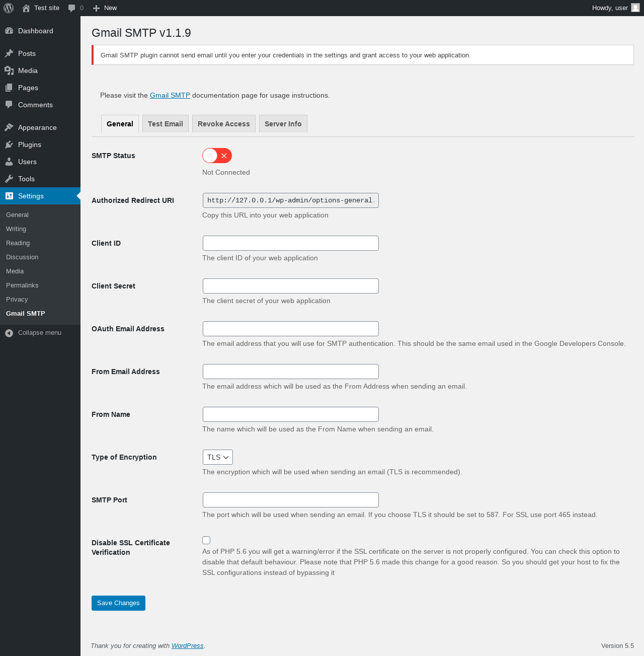Go to Settings General submenu

click(17, 214)
